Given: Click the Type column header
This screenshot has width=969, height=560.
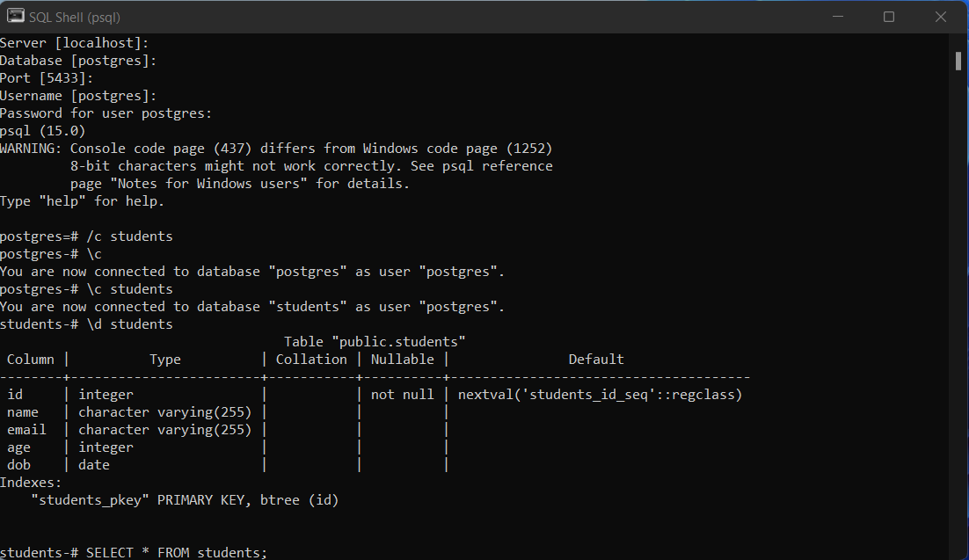Looking at the screenshot, I should [x=164, y=359].
